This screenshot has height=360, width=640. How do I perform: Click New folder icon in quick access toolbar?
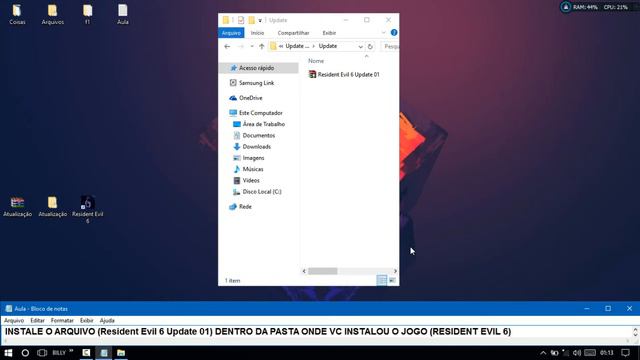251,20
